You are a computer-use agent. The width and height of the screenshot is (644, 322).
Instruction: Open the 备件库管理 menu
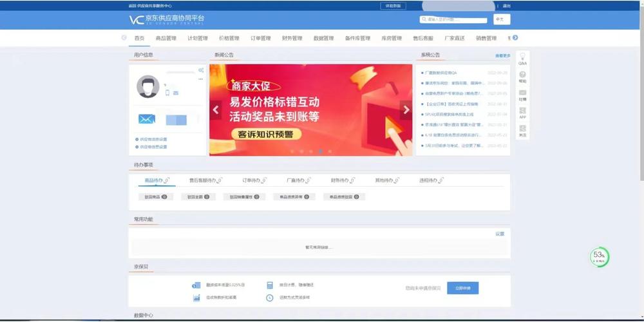point(357,38)
